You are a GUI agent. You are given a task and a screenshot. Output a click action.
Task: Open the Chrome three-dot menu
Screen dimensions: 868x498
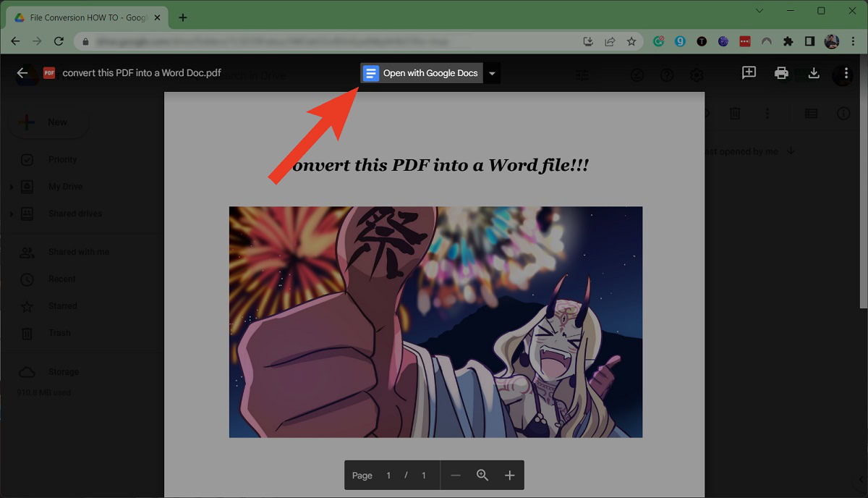pos(853,41)
